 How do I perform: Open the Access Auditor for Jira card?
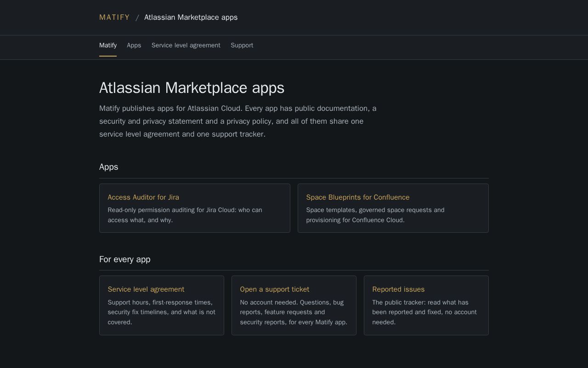tap(195, 208)
